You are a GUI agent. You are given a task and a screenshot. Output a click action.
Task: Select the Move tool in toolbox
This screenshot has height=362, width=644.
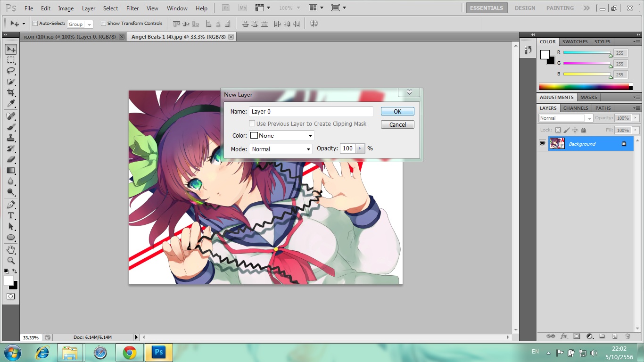point(11,49)
